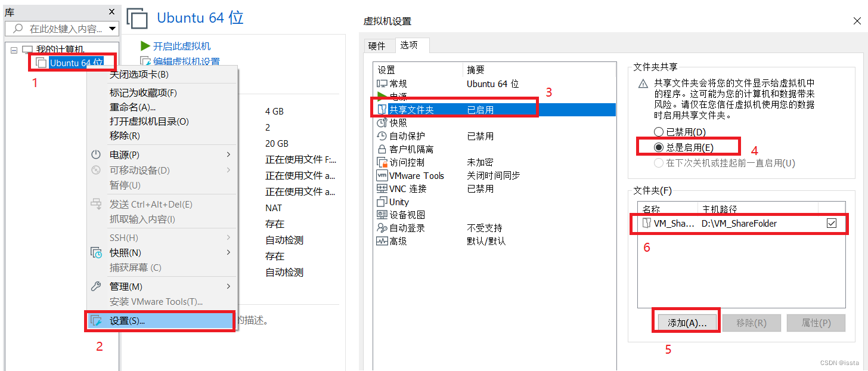Click the Unity icon
The width and height of the screenshot is (868, 371).
[x=382, y=202]
